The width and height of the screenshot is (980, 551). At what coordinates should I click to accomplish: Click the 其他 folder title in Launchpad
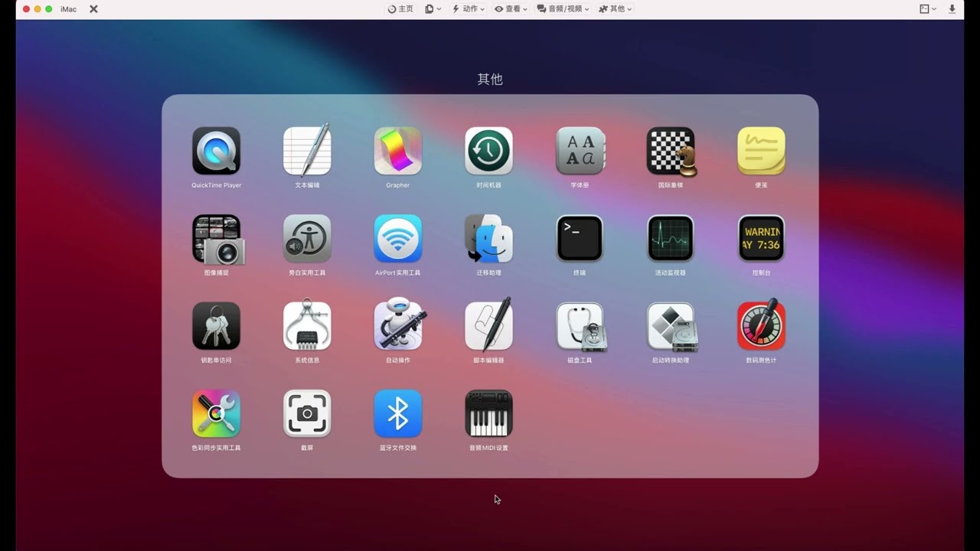tap(490, 79)
